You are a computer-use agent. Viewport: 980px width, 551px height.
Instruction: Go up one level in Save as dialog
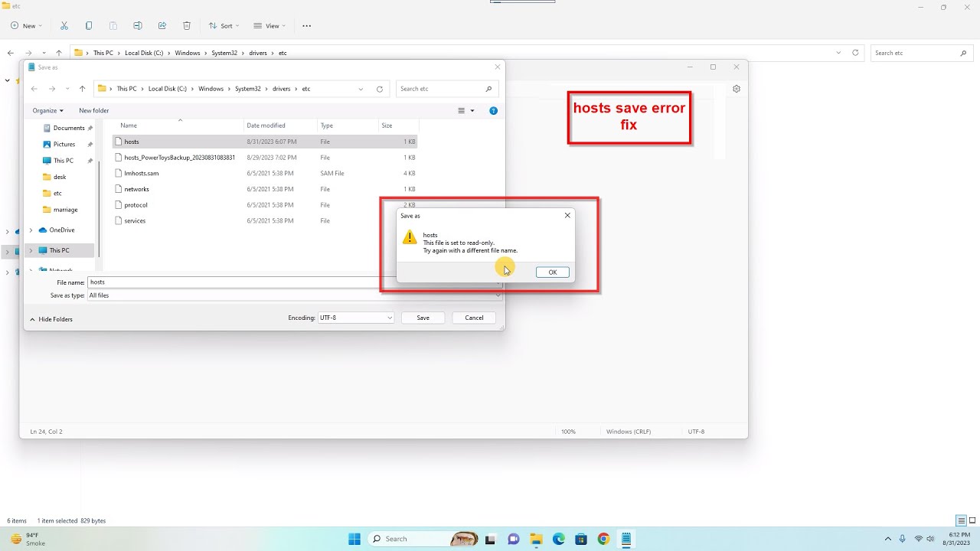(83, 89)
